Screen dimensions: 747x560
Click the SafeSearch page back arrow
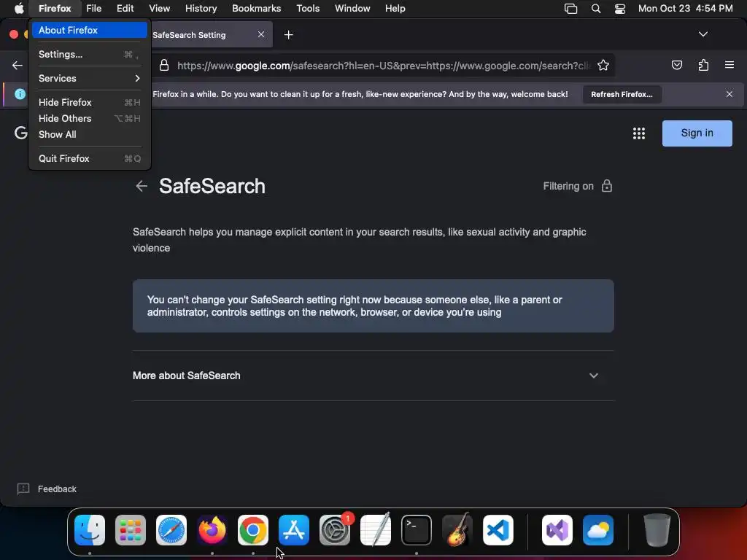[142, 186]
